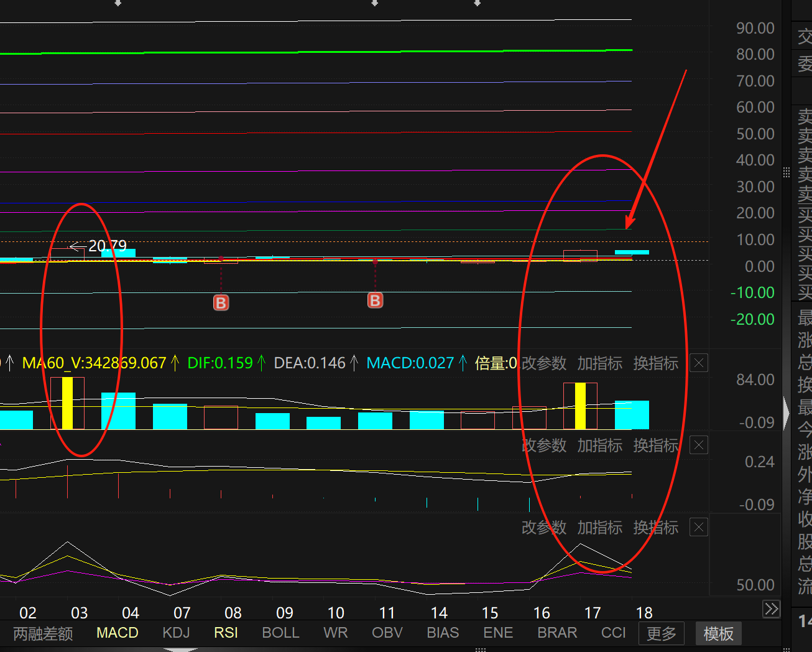Switch to the 两融差额 indicator tab
The height and width of the screenshot is (652, 812).
tap(43, 633)
